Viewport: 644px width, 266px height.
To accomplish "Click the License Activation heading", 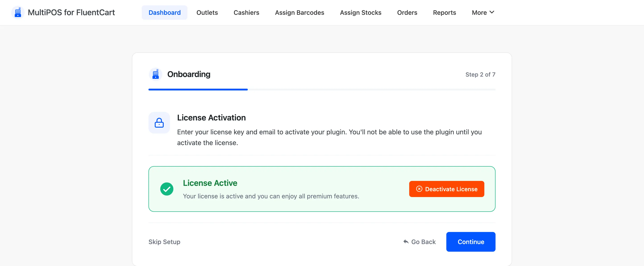I will point(211,118).
